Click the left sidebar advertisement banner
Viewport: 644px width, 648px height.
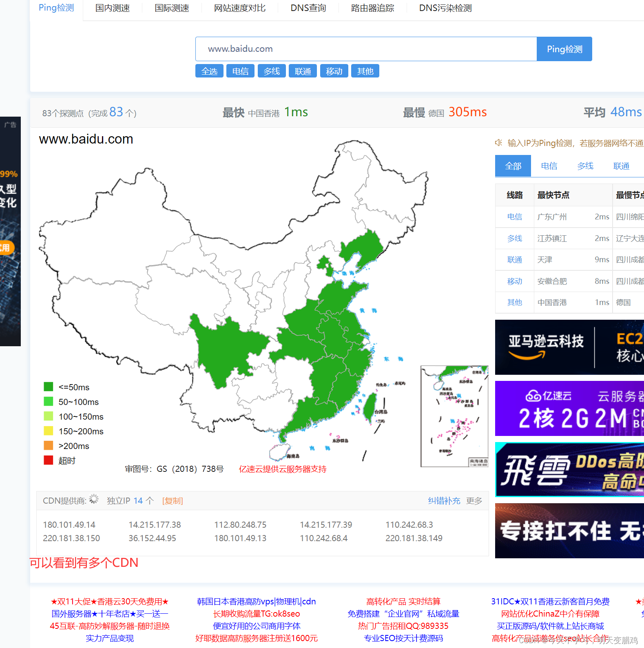coord(10,231)
